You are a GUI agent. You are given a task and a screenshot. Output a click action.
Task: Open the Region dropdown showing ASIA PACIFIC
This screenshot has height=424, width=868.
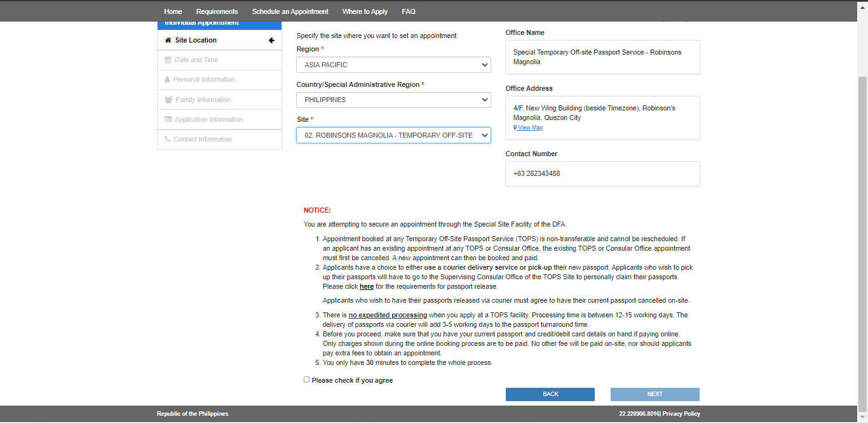pos(393,65)
